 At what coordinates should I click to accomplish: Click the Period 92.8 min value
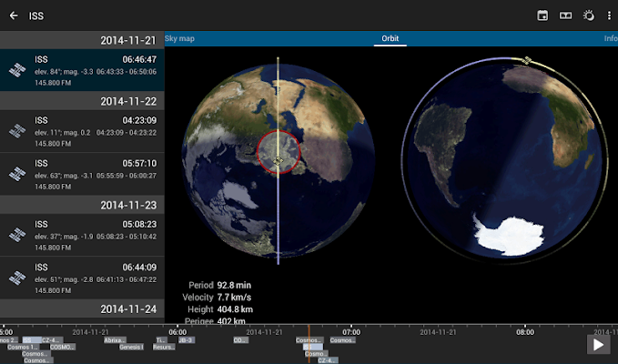[x=234, y=285]
